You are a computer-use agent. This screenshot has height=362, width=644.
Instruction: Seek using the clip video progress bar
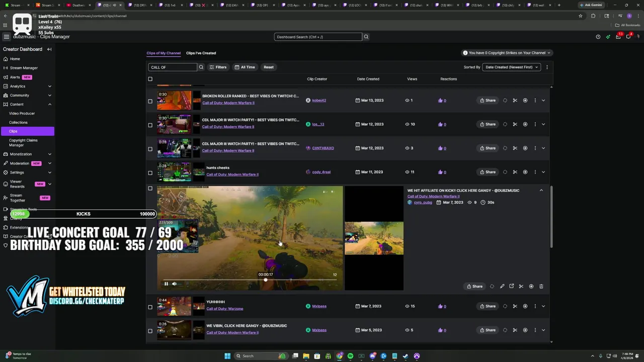tap(250, 280)
